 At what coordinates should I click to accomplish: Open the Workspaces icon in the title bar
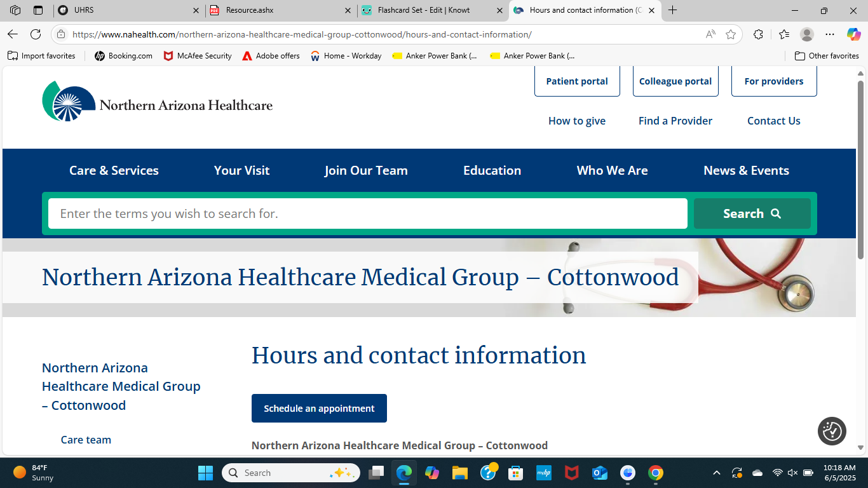[15, 10]
